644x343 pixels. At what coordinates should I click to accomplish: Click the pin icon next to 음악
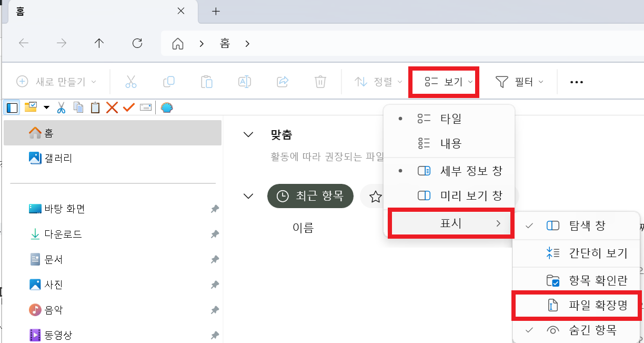tap(215, 310)
